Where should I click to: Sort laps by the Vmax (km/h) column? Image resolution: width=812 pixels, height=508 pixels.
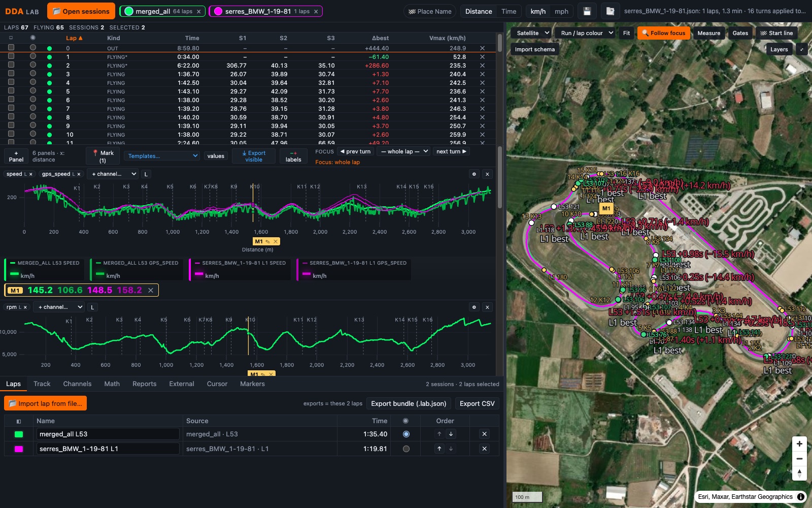(447, 38)
